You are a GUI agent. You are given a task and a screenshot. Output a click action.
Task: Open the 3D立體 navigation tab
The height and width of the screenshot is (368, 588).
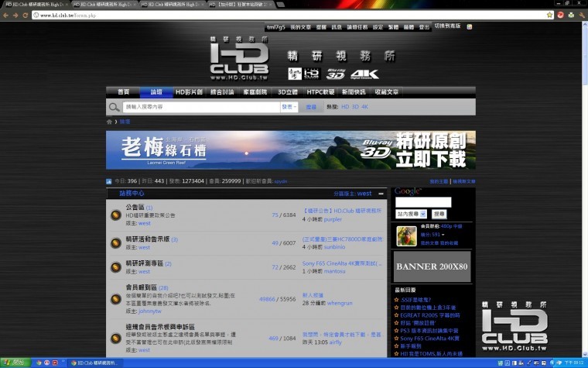pos(288,92)
